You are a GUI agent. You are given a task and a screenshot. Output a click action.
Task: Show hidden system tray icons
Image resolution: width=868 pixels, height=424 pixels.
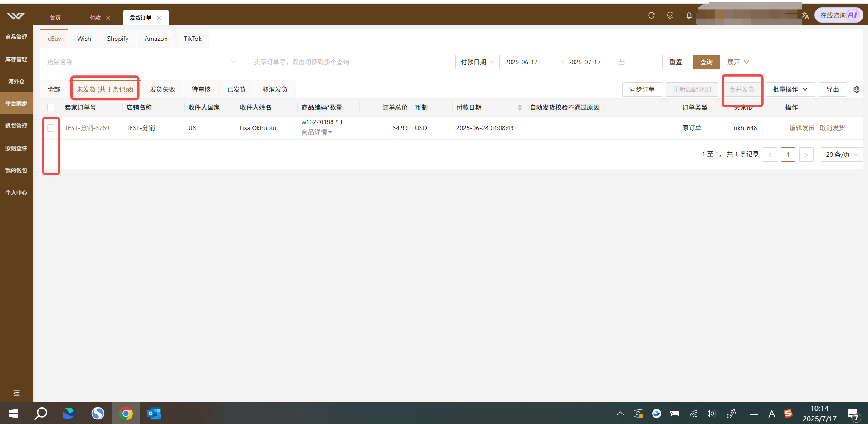coord(620,414)
